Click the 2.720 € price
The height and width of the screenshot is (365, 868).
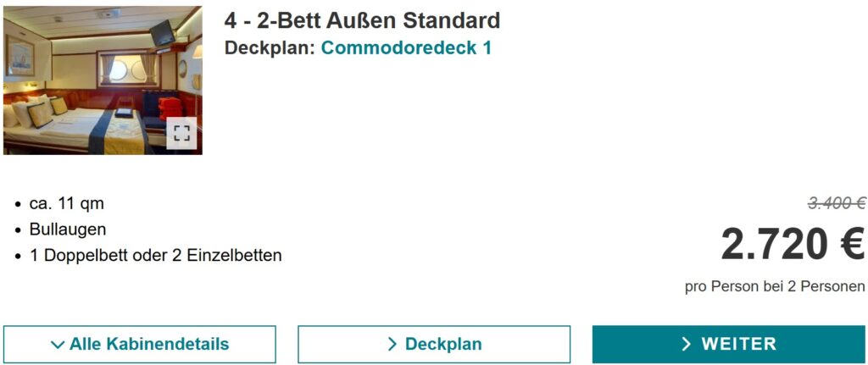[x=792, y=245]
